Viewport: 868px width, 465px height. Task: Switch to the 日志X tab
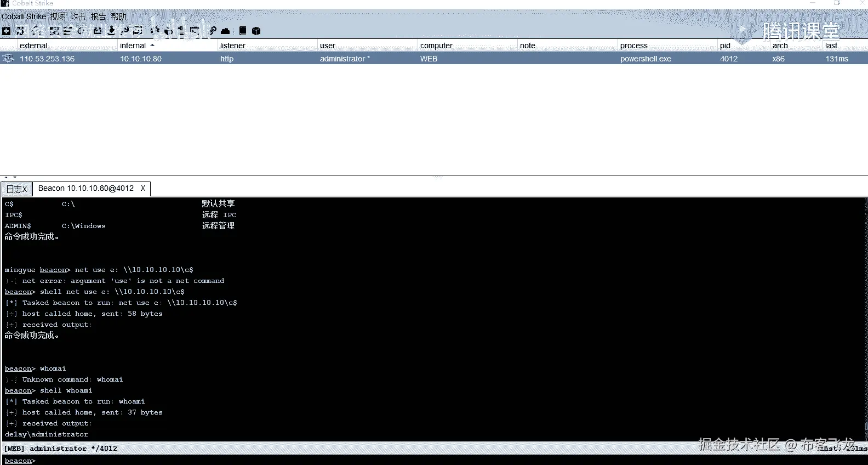[16, 189]
